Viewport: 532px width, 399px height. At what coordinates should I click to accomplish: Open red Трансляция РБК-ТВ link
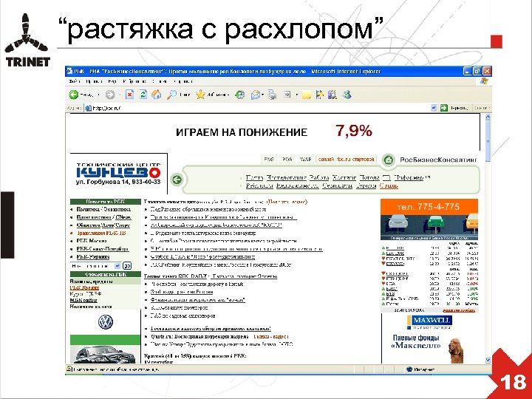[101, 233]
